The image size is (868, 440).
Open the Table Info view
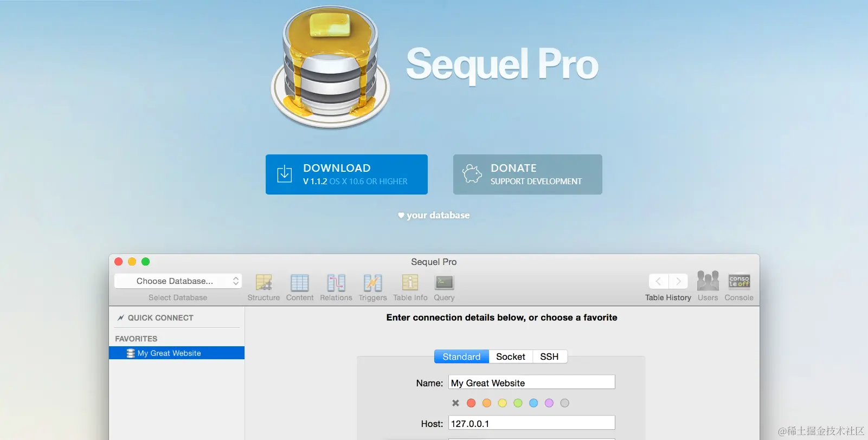[410, 288]
